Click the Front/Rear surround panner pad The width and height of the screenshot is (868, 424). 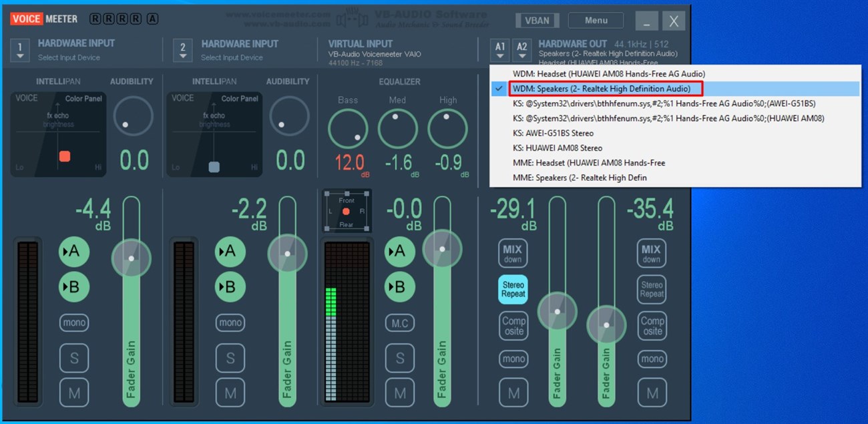tap(347, 212)
